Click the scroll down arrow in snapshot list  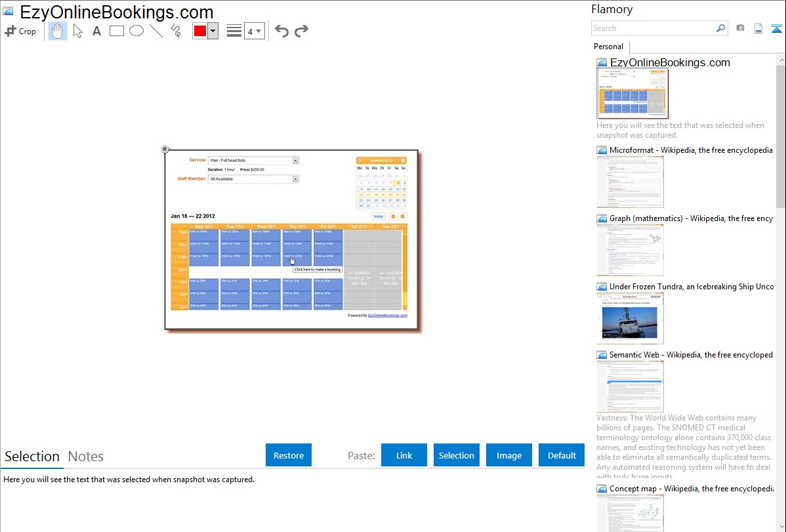coord(781,527)
